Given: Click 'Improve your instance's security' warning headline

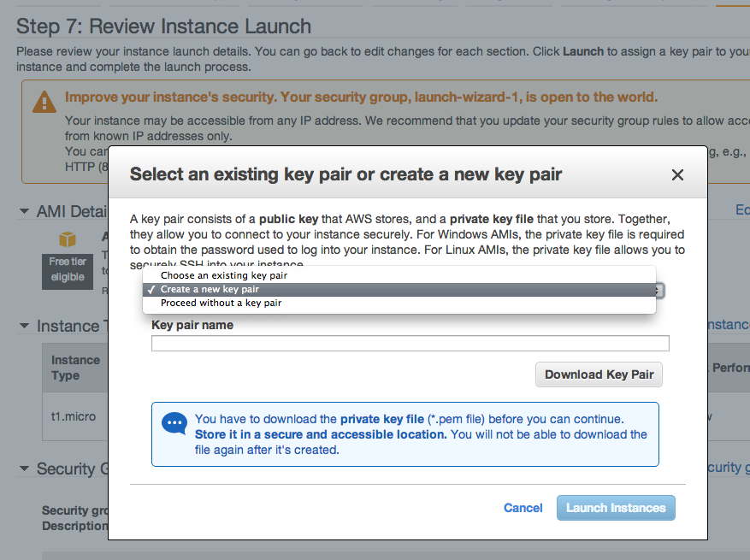Looking at the screenshot, I should tap(361, 97).
